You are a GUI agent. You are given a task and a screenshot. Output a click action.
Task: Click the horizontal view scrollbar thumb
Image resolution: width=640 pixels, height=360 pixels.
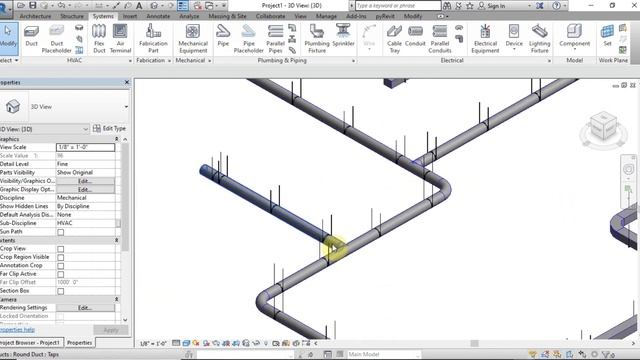pos(474,343)
